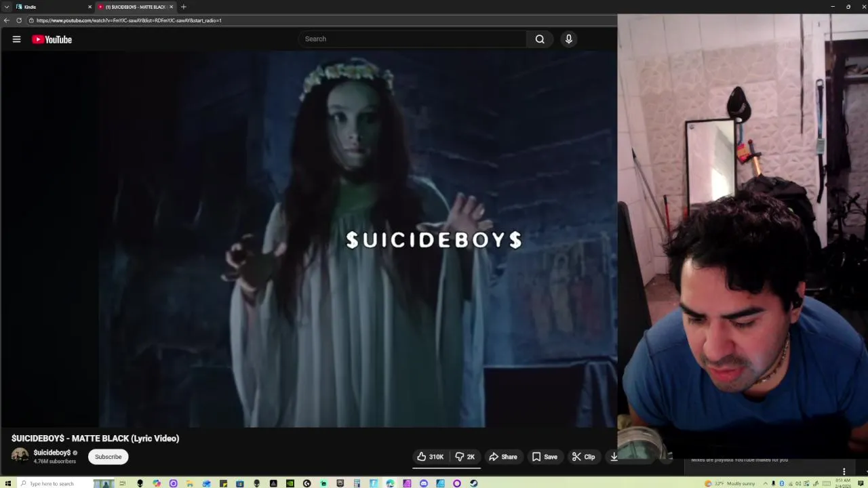Open the Windows Start menu
Screen dimensions: 868x488
coord(7,483)
